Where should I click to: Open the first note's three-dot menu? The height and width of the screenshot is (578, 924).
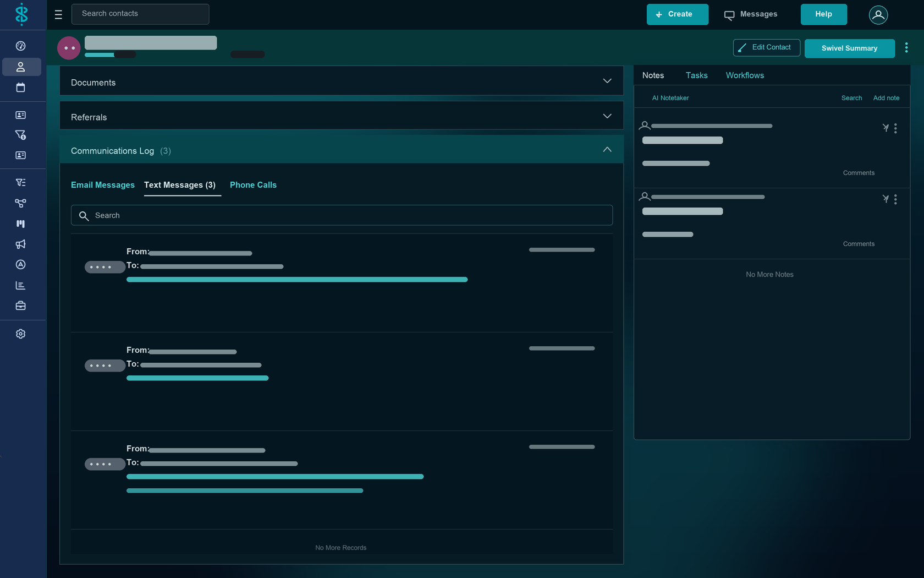pos(895,128)
